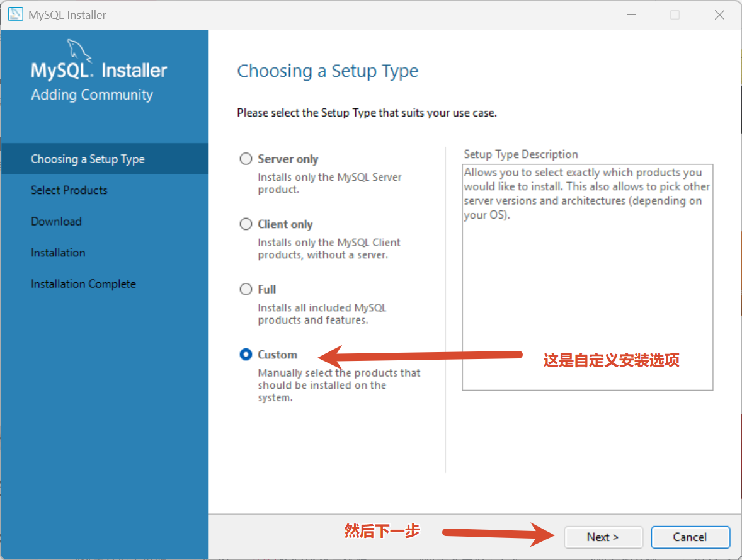Select the Server only radio button
The width and height of the screenshot is (742, 560).
[x=246, y=159]
